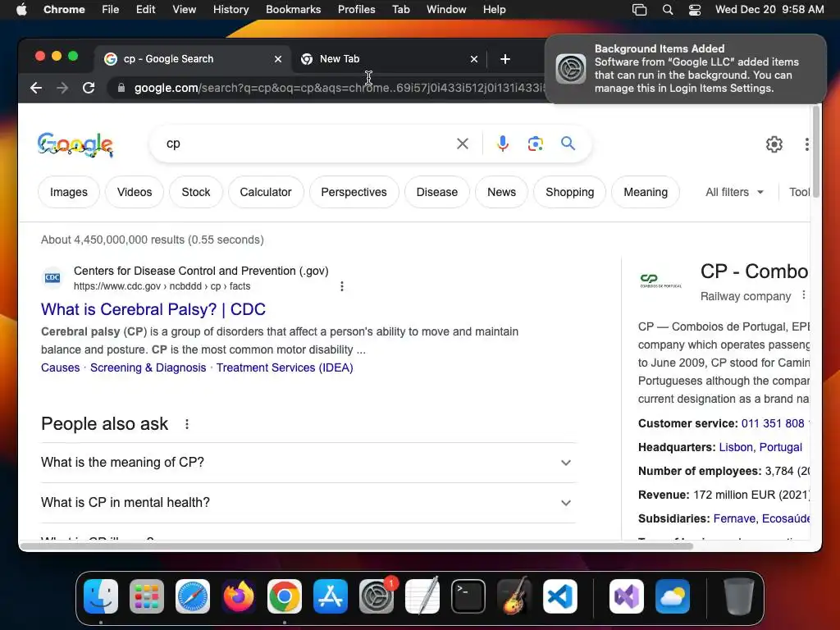Open TextEdit from the Dock
Viewport: 840px width, 630px height.
tap(422, 596)
